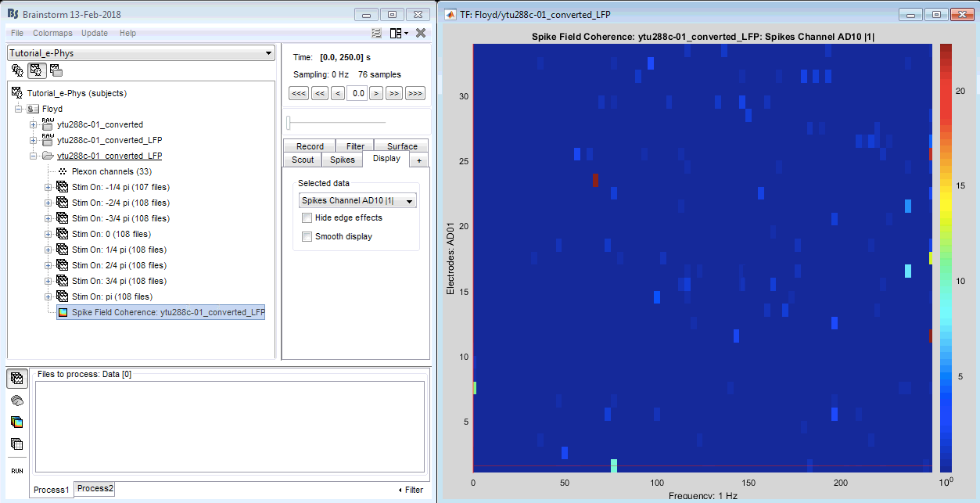The width and height of the screenshot is (980, 503).
Task: Switch to the Process2 tab
Action: tap(95, 489)
